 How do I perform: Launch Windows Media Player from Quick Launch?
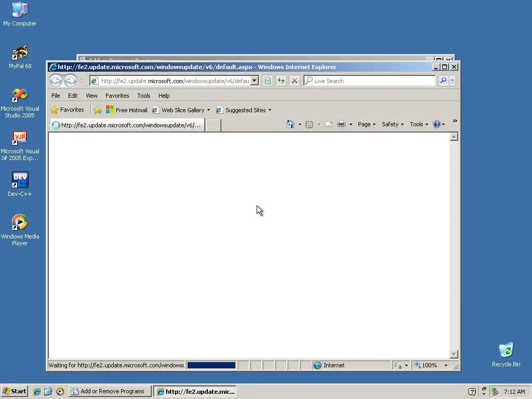(x=60, y=392)
